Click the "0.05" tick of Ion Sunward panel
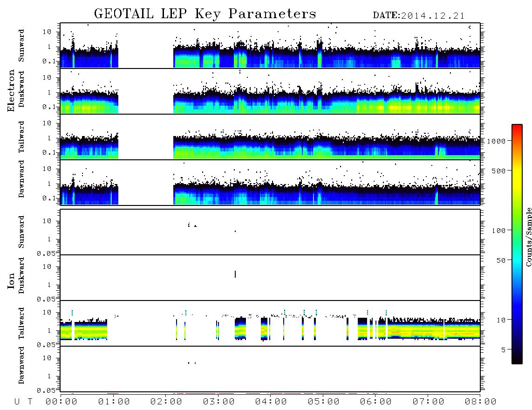This screenshot has width=532, height=410. [46, 253]
